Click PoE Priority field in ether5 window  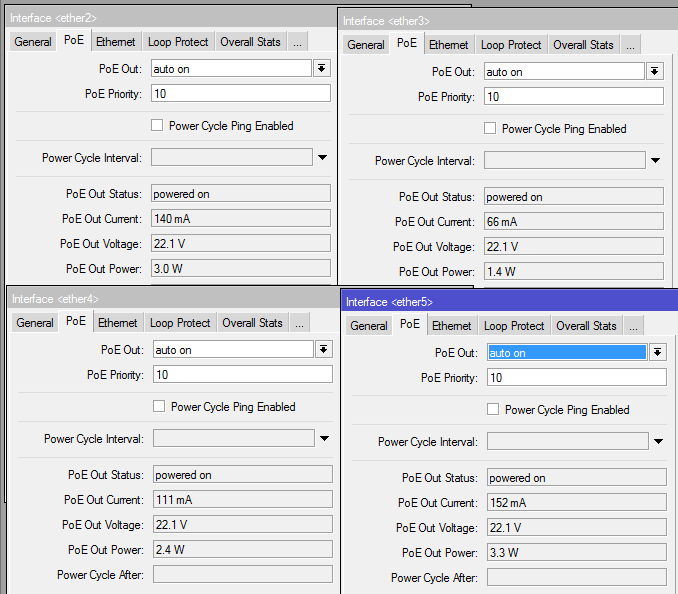pyautogui.click(x=576, y=377)
